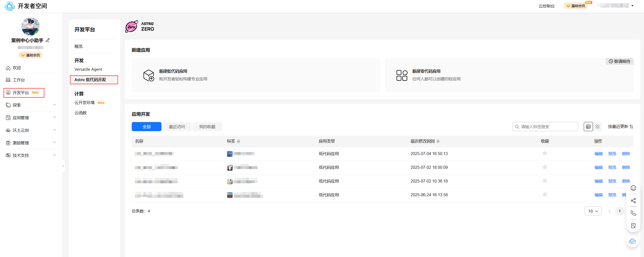The width and height of the screenshot is (644, 257).
Task: Expand the 探索 sidebar menu
Action: pos(31,105)
